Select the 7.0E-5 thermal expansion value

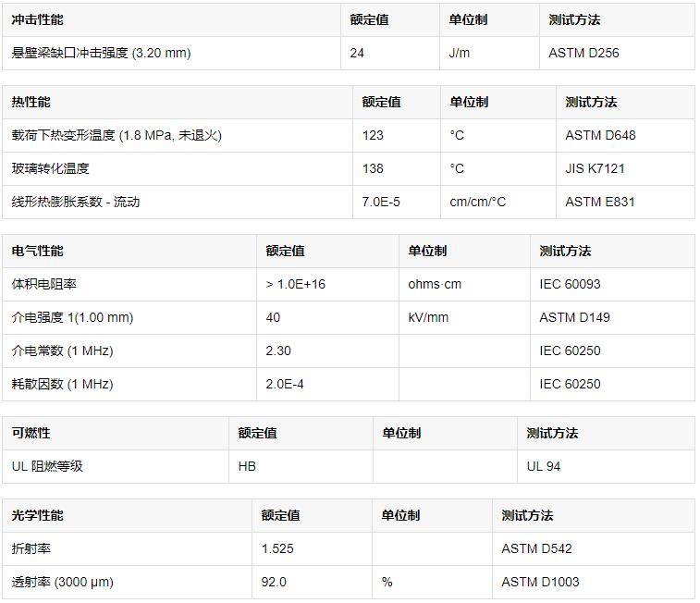381,202
